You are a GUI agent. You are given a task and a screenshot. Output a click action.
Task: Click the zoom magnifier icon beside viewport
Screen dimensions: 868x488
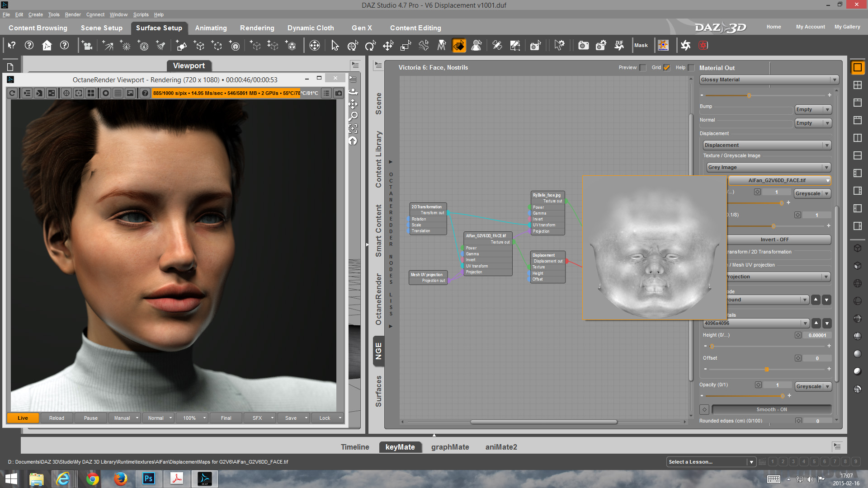[354, 116]
